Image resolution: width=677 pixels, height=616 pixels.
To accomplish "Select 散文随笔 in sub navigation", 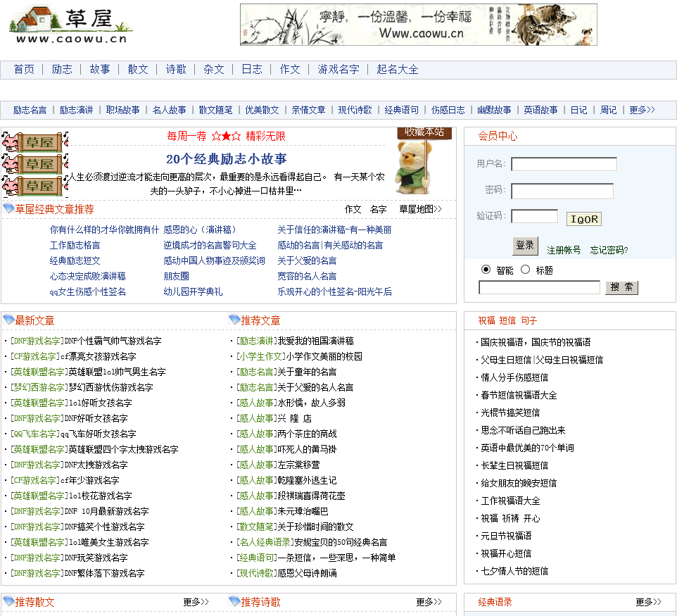I will click(216, 110).
